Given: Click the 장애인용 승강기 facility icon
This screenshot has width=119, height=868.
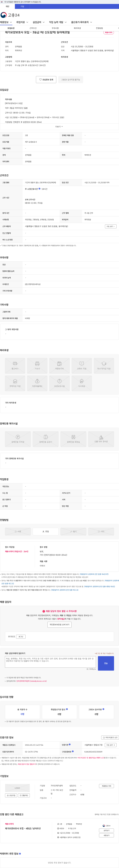Looking at the screenshot, I should [46, 439].
